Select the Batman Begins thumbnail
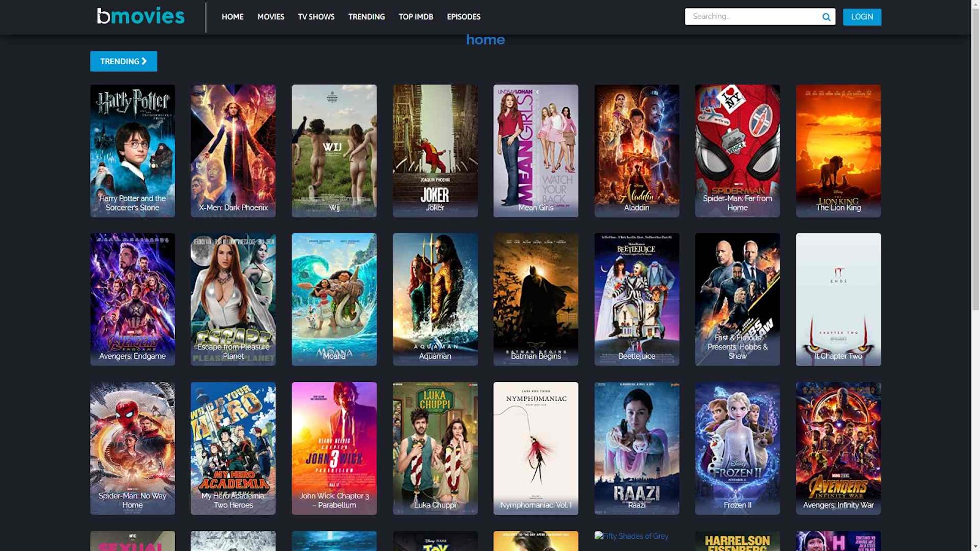The height and width of the screenshot is (551, 980). point(535,299)
